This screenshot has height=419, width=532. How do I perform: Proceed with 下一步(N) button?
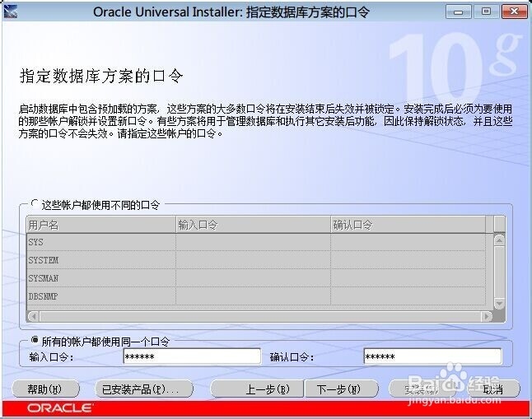(341, 389)
